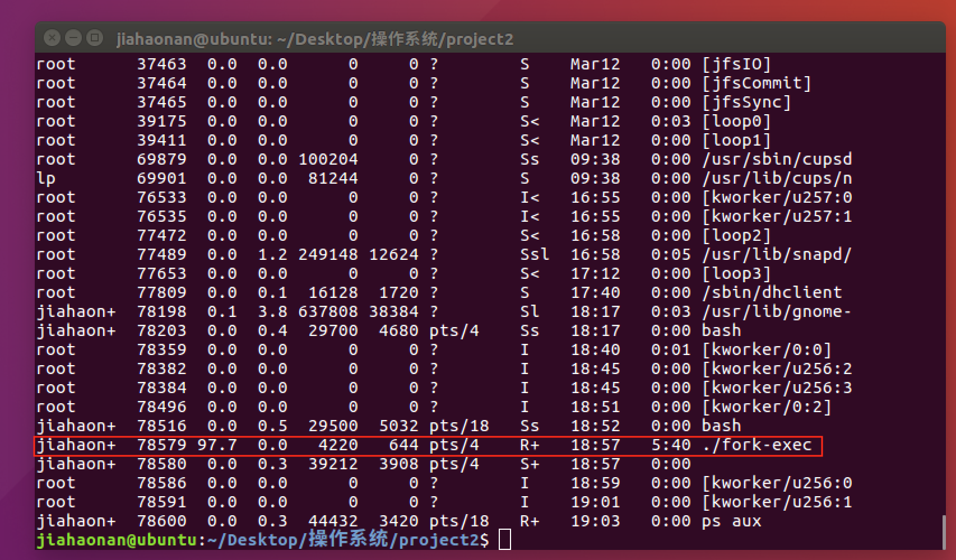Click the [loop1] process name
956x560 pixels.
pyautogui.click(x=737, y=140)
